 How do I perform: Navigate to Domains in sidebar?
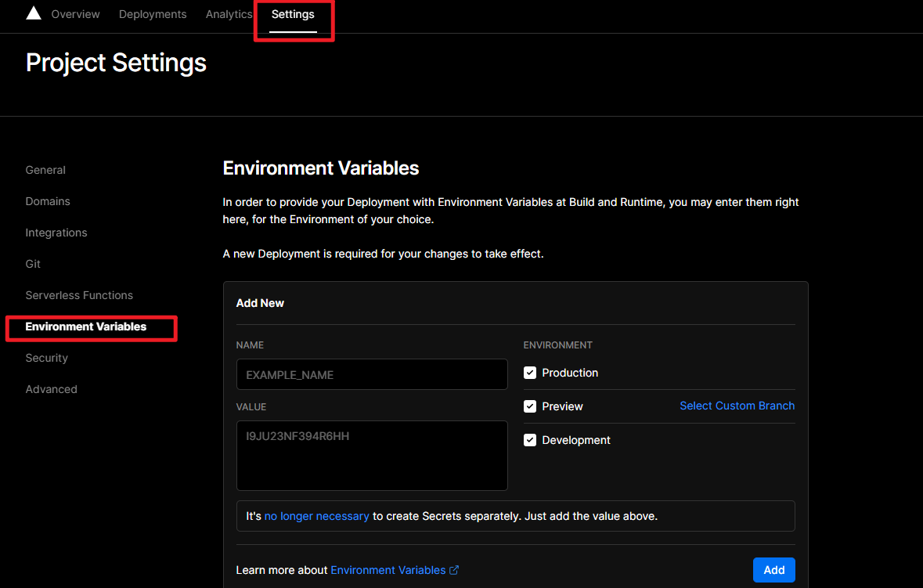(x=48, y=201)
